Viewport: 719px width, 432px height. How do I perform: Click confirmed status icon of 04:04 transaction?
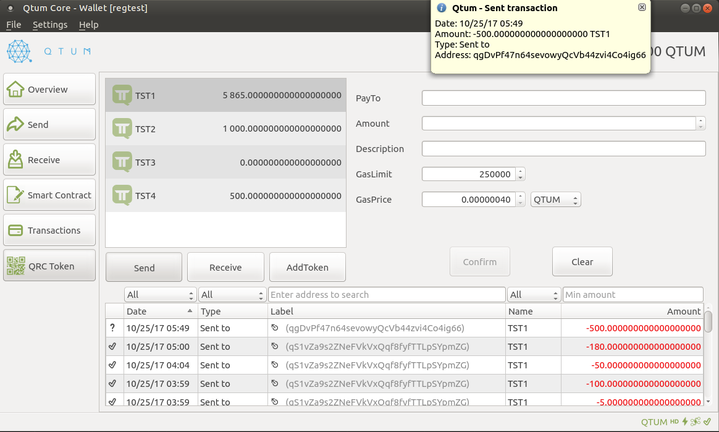click(x=113, y=365)
